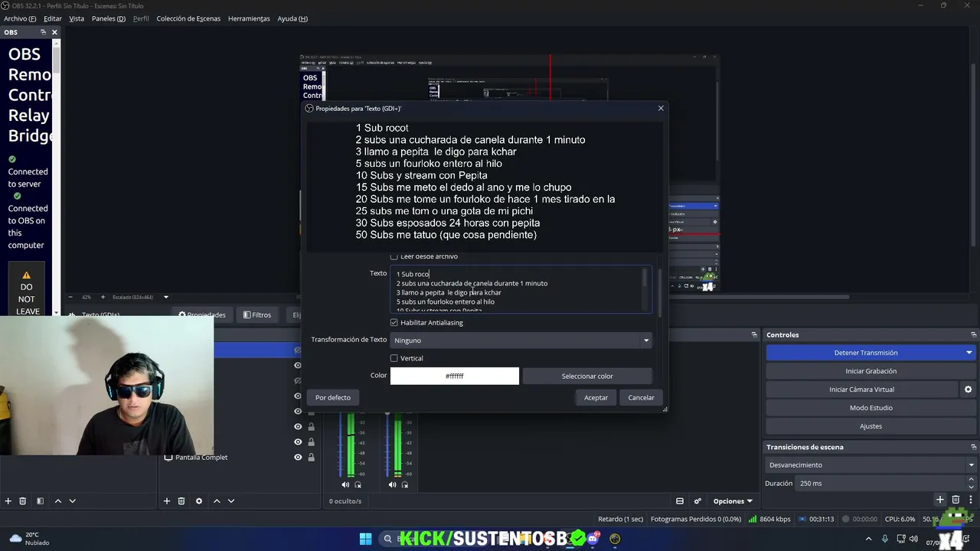Increase Duración with stepper up arrow
This screenshot has height=551, width=980.
[972, 481]
